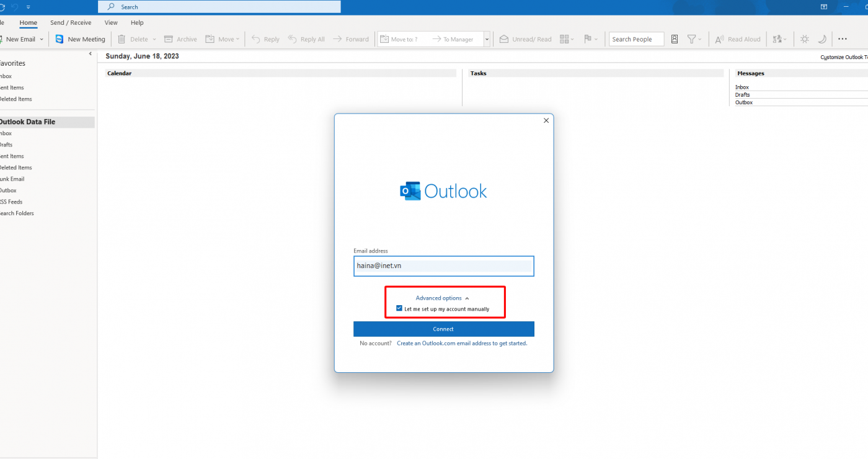This screenshot has height=459, width=868.
Task: Open the Address Book icon
Action: coord(675,39)
